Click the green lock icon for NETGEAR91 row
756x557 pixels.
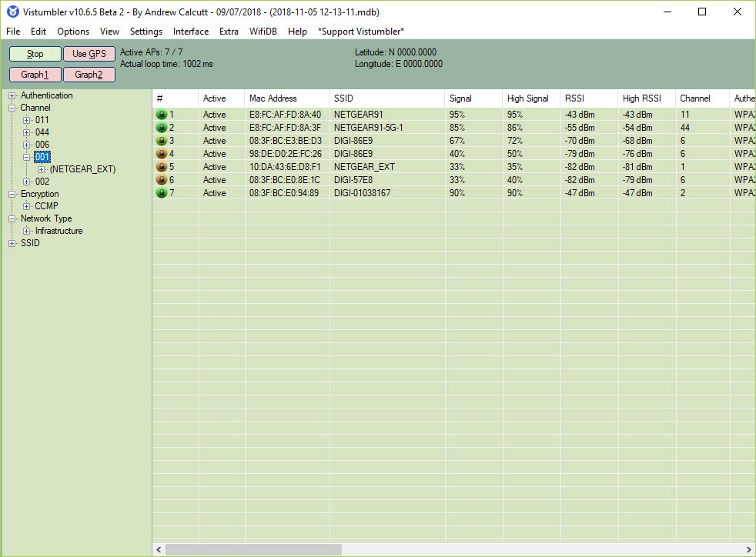click(162, 115)
